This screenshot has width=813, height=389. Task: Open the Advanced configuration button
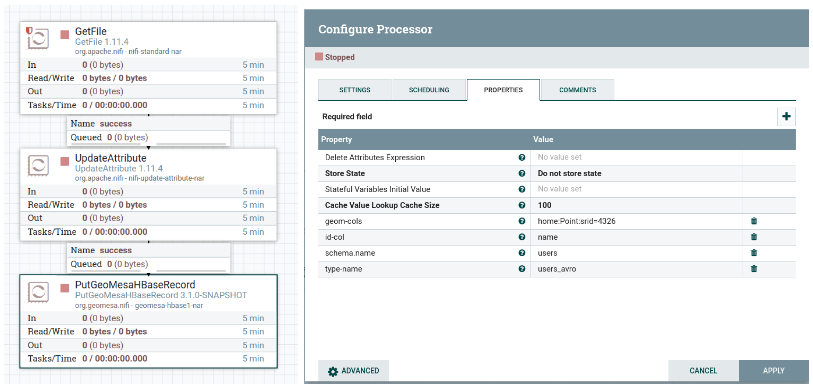tap(354, 371)
